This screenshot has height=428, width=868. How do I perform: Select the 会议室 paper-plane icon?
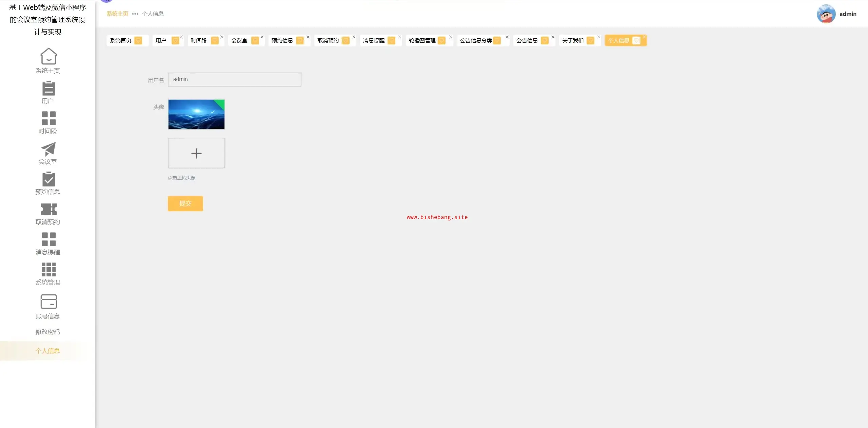click(48, 149)
